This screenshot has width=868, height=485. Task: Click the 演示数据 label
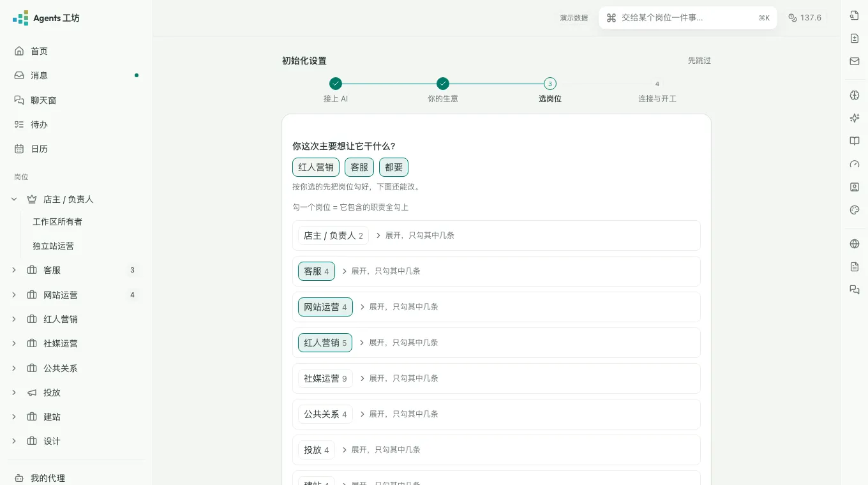(x=574, y=18)
